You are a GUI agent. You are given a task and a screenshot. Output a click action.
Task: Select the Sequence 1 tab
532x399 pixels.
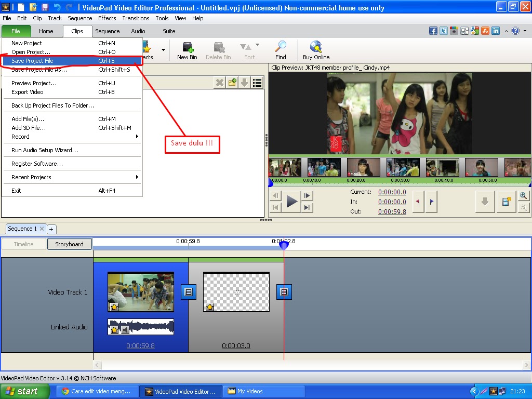[22, 229]
